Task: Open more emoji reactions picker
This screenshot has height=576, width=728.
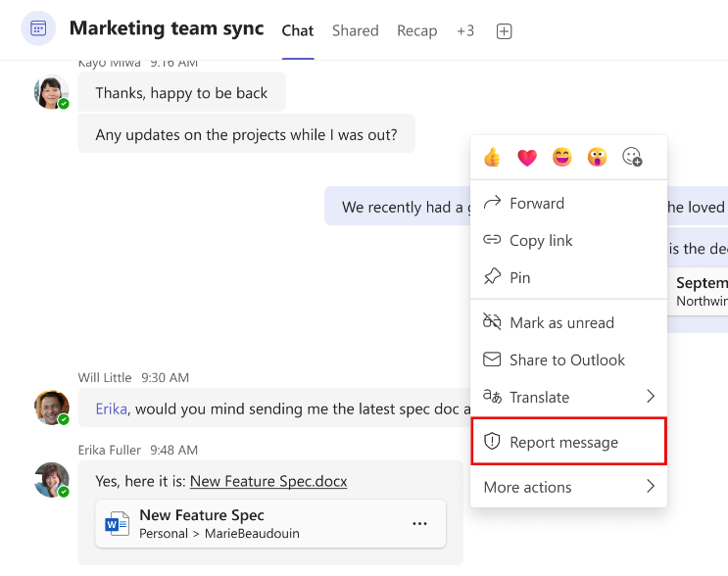Action: [x=632, y=157]
